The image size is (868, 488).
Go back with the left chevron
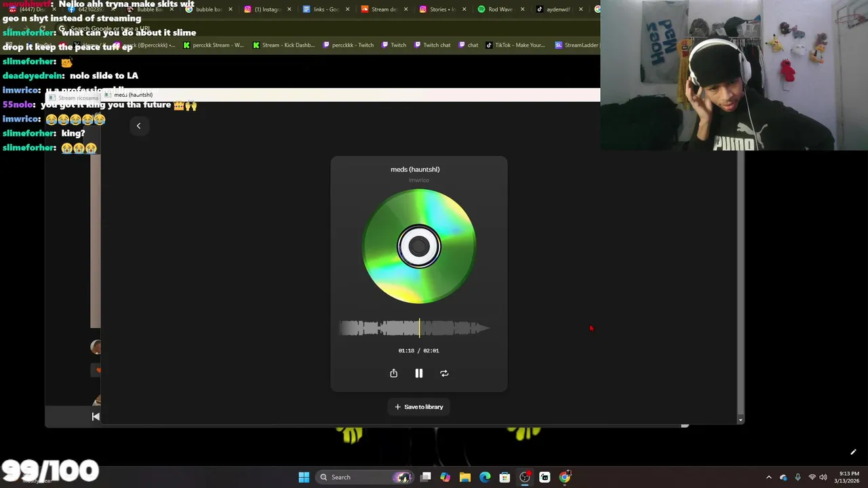(138, 125)
